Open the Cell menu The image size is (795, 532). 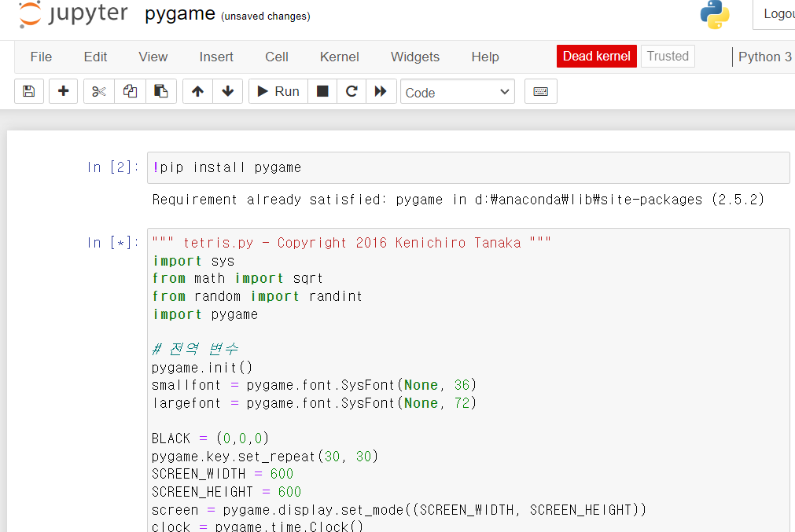[x=277, y=57]
